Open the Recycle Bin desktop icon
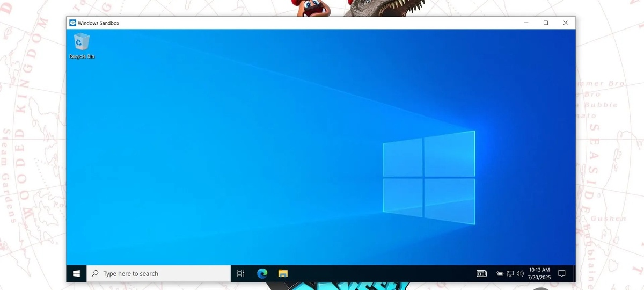 coord(82,46)
